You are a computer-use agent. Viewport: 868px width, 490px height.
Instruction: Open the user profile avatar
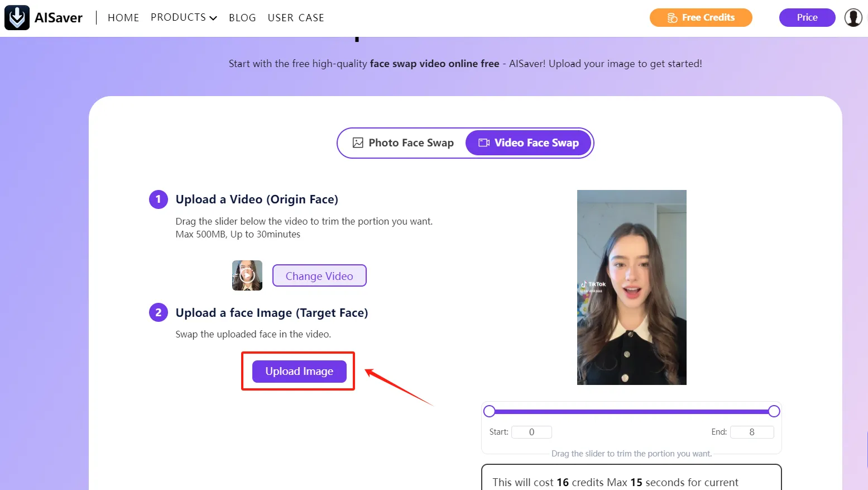point(853,17)
